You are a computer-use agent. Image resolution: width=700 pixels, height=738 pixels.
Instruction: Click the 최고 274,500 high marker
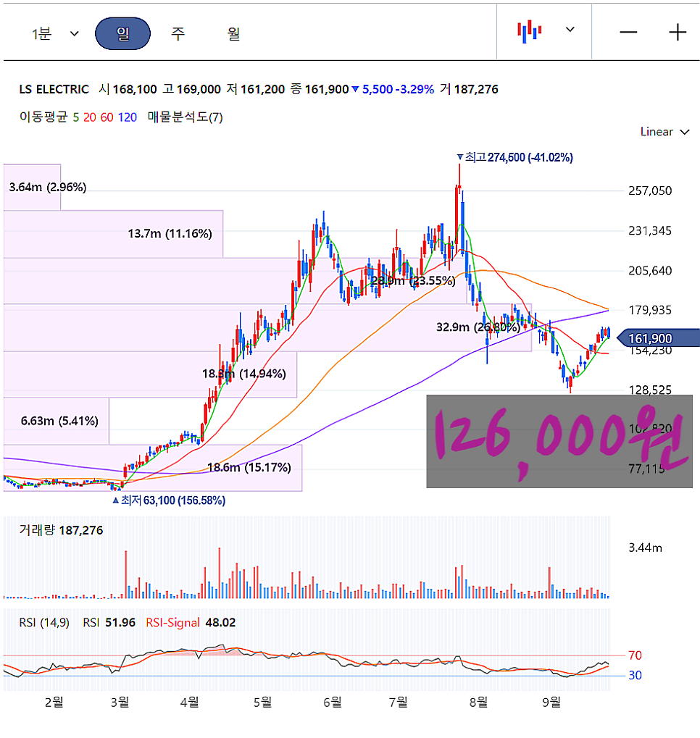tap(515, 157)
